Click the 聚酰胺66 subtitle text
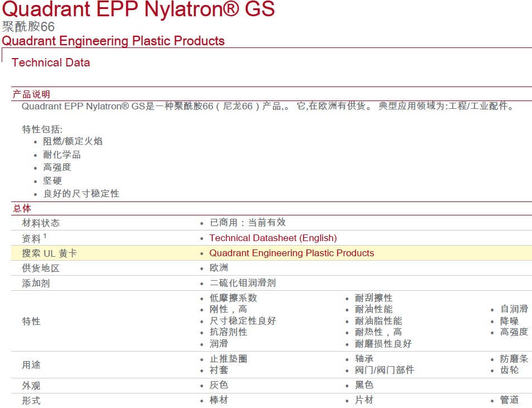The height and width of the screenshot is (408, 532). click(28, 27)
